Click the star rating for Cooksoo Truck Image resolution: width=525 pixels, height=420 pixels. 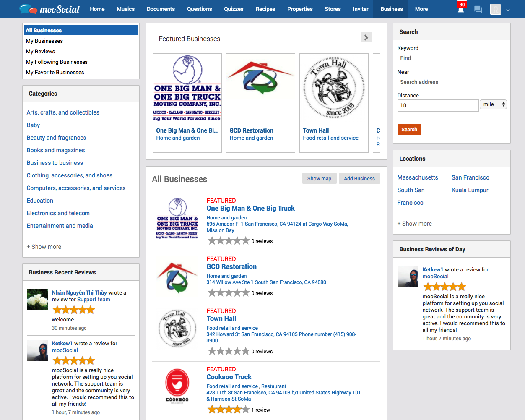click(x=229, y=410)
